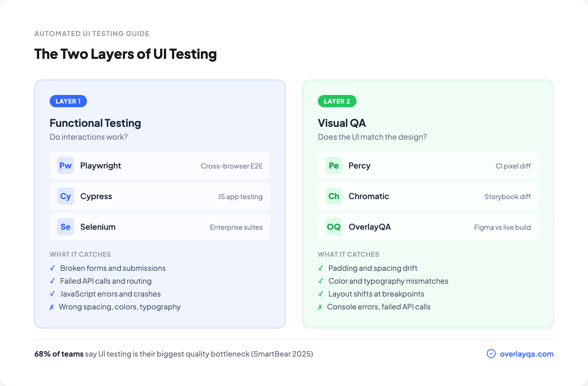Select the Chromatic tool name
Viewport: 588px width, 386px height.
369,196
